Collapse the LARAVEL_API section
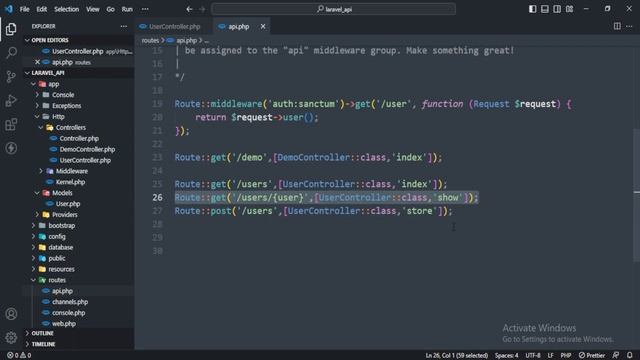Screen dimensions: 640x360 [x=78, y=73]
